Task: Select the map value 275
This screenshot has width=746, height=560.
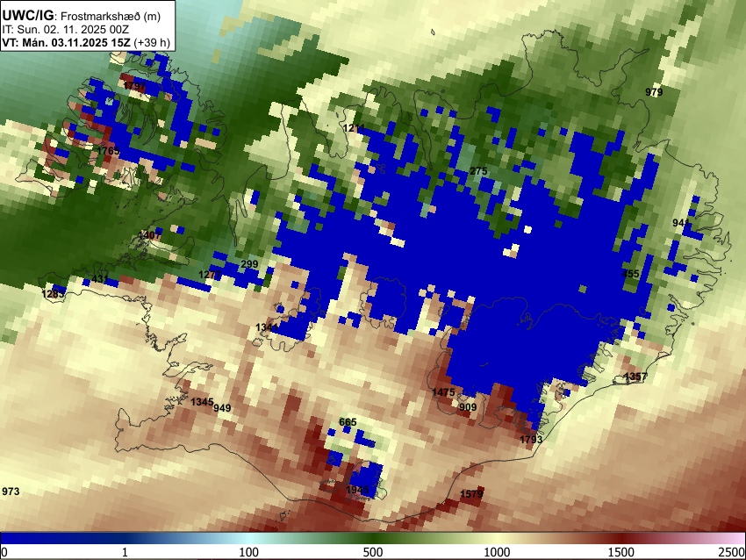Action: [x=478, y=171]
